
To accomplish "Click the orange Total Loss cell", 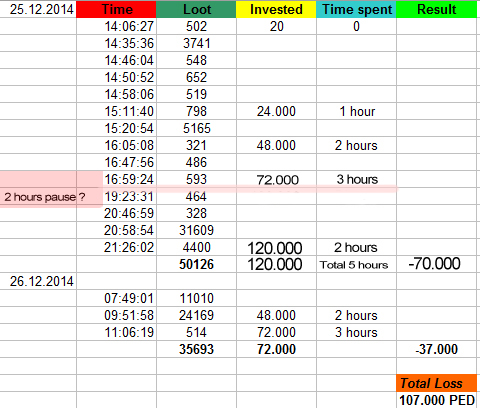I will click(x=437, y=383).
